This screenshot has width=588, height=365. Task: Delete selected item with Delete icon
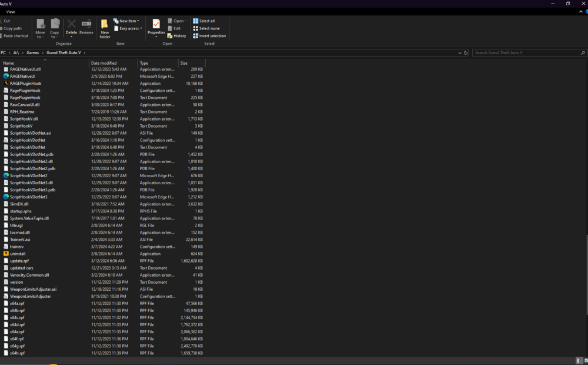[x=71, y=28]
